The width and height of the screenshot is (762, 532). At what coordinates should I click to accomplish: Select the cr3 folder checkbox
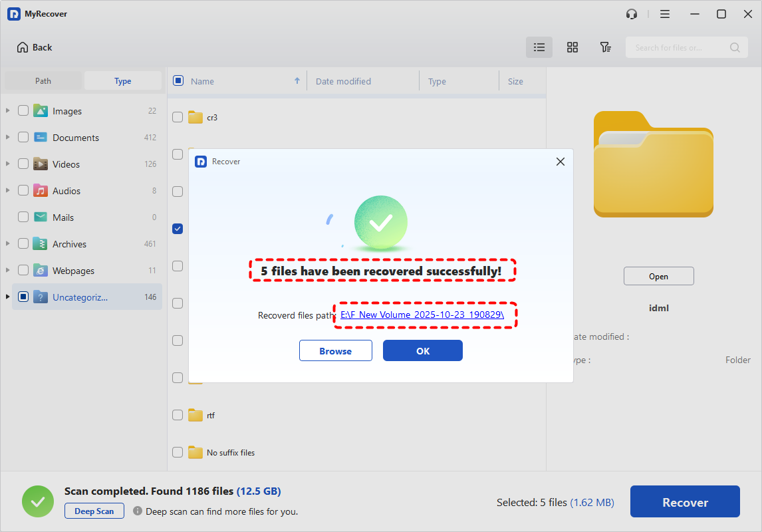coord(178,117)
